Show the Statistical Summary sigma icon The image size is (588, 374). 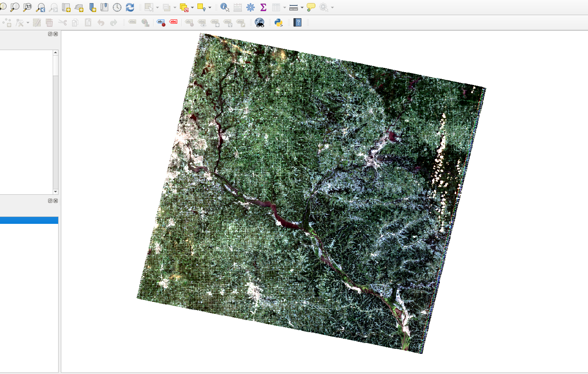[263, 7]
